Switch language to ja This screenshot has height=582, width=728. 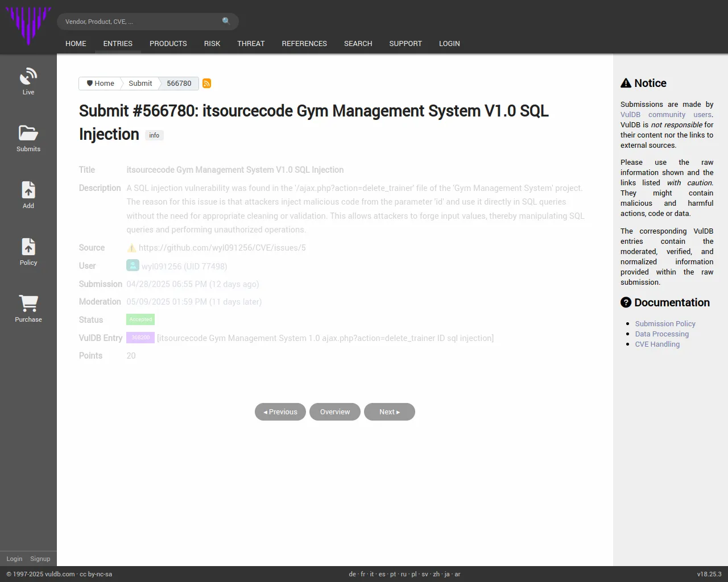click(447, 574)
